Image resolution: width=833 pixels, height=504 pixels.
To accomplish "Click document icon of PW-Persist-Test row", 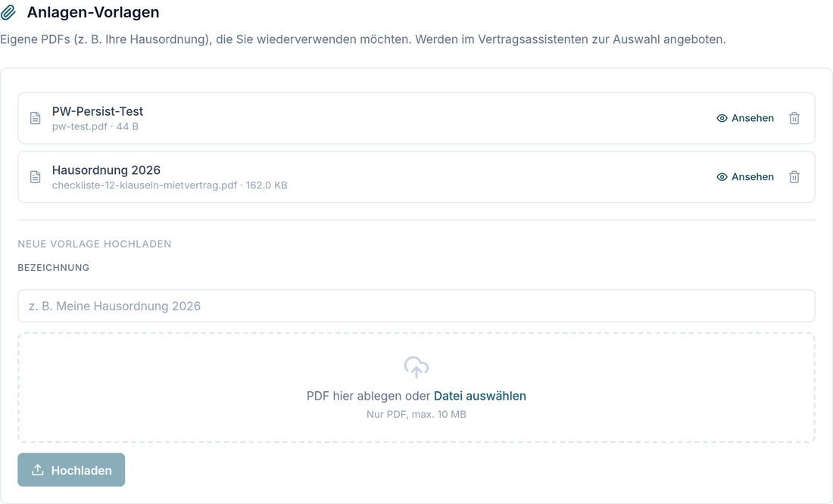I will [x=35, y=118].
